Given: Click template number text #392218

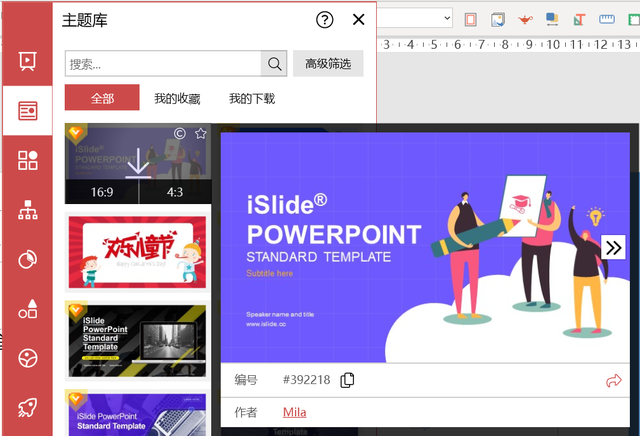Looking at the screenshot, I should coord(306,380).
